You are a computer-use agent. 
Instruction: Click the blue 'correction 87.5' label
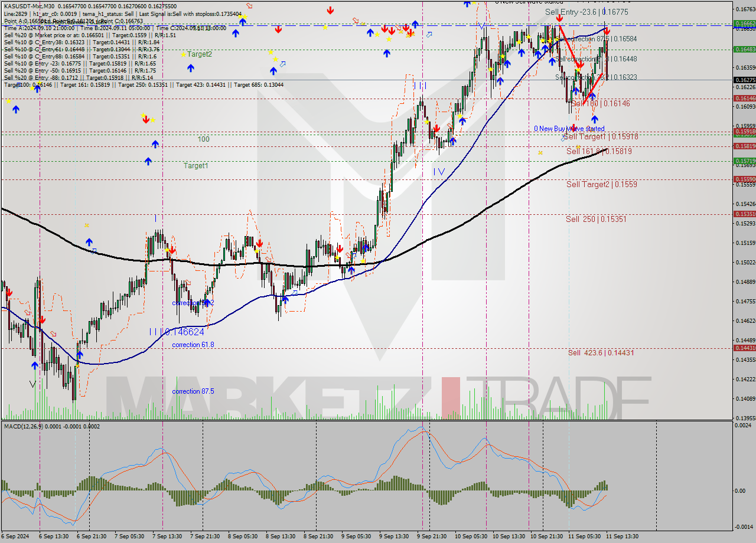193,391
